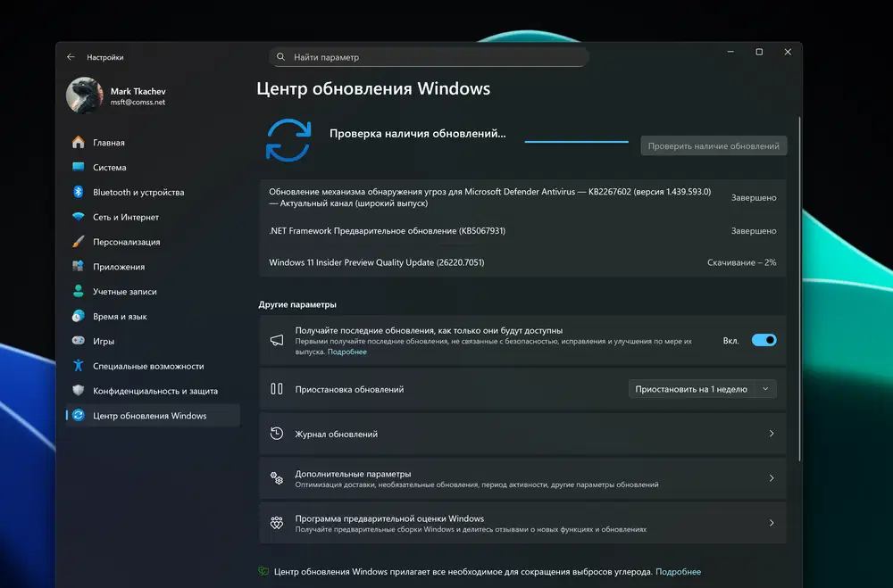The image size is (893, 588).
Task: Expand Журнал обновлений via its chevron
Action: (x=772, y=434)
